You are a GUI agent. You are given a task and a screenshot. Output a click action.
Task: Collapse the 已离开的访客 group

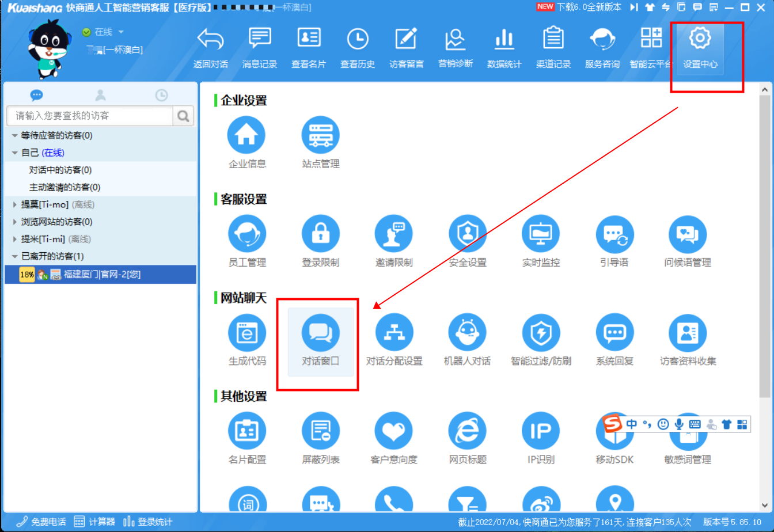pos(15,256)
